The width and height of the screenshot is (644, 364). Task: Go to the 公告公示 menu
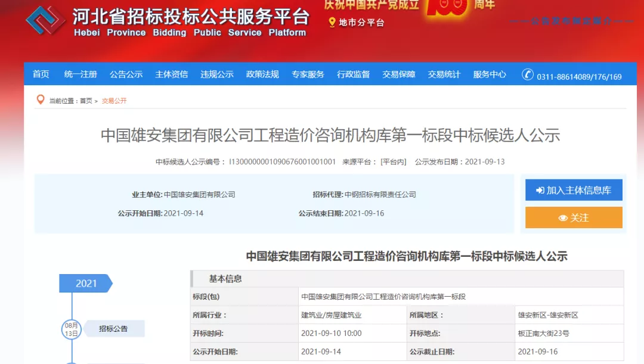click(x=126, y=74)
